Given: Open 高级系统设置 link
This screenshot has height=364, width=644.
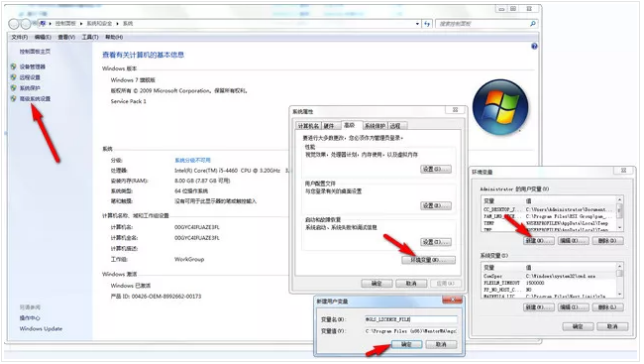Looking at the screenshot, I should pos(35,99).
